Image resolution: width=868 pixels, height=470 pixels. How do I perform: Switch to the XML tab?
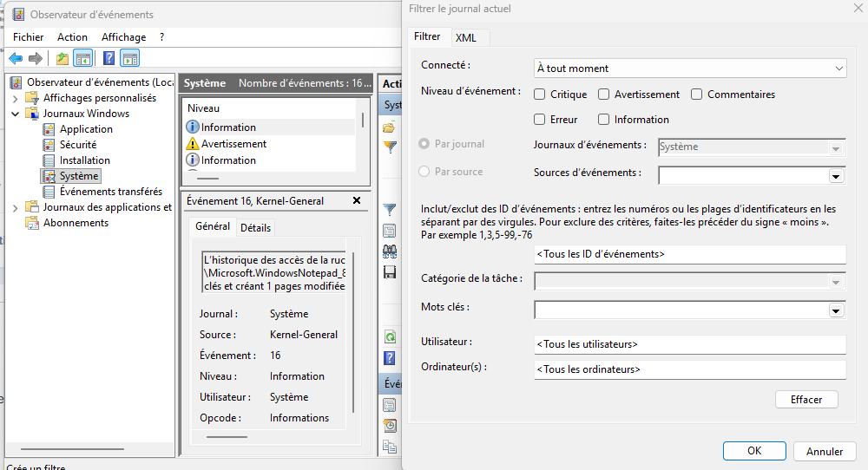click(466, 37)
